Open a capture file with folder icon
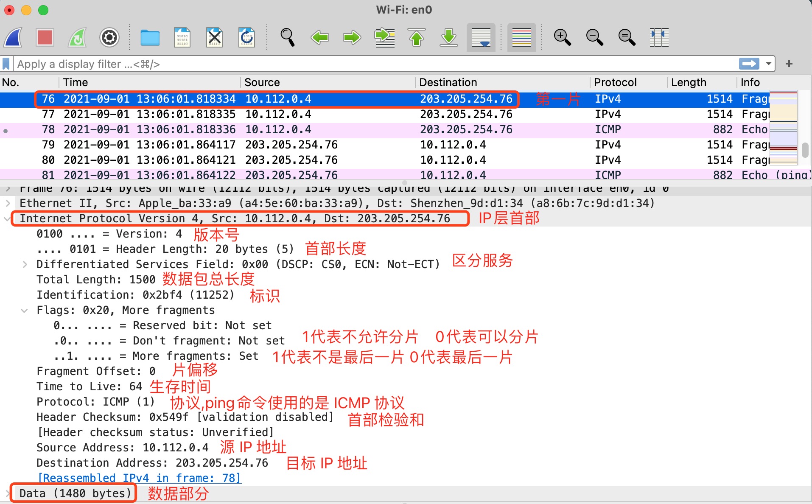 [150, 38]
